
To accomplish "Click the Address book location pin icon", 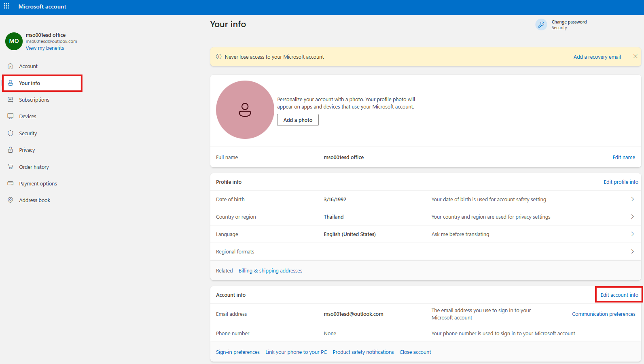I will 11,200.
